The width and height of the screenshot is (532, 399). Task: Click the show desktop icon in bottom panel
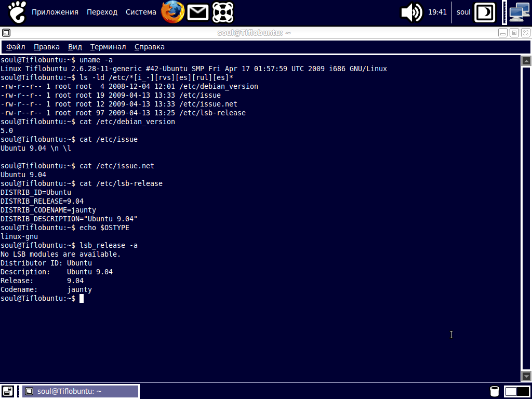[x=8, y=391]
